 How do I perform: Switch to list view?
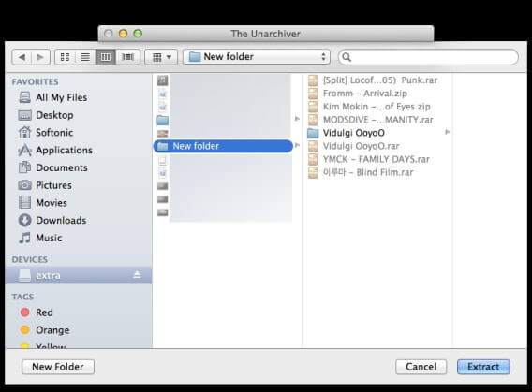pos(85,57)
